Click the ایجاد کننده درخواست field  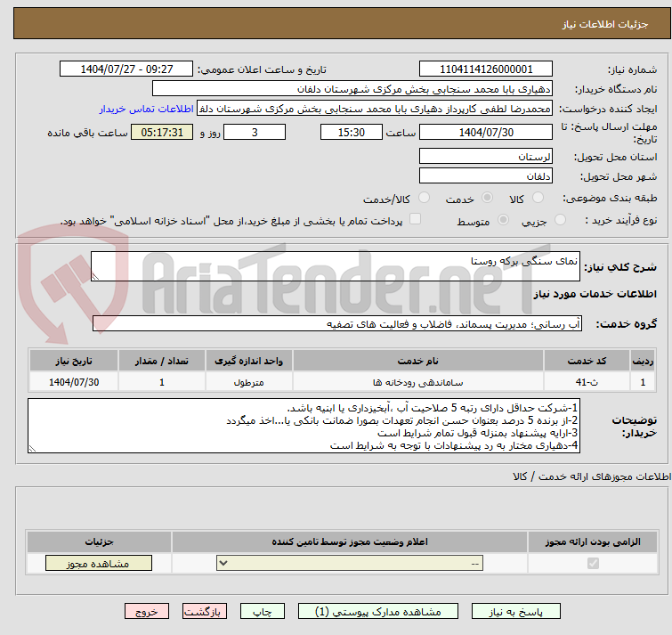click(x=375, y=109)
